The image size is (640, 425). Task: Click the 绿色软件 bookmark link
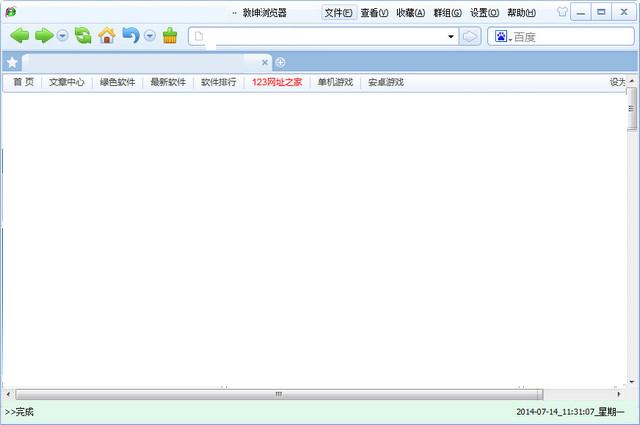(117, 82)
